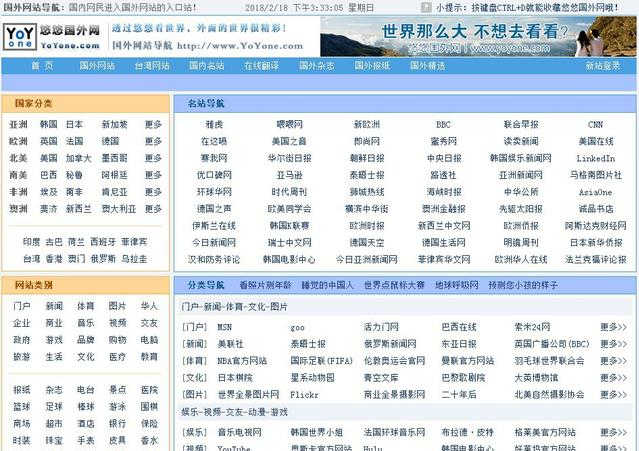Click the 门户-新闻-体育-文化-图片 section heading

click(x=234, y=307)
